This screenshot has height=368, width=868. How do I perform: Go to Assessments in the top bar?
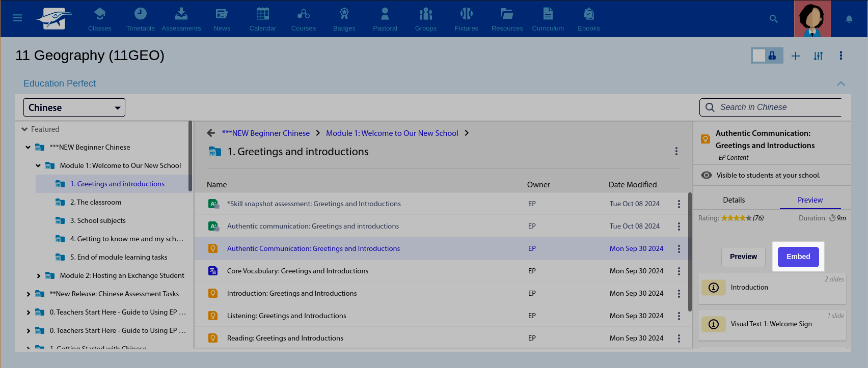click(x=181, y=19)
